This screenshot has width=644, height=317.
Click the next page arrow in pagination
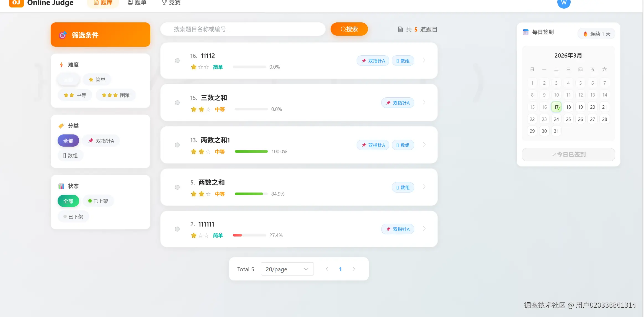coord(354,269)
